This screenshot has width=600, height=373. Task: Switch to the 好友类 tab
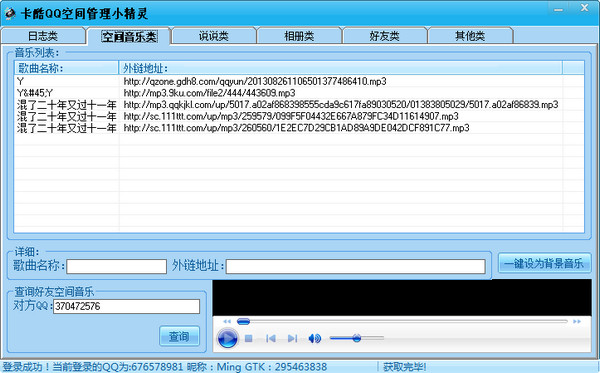(x=385, y=36)
